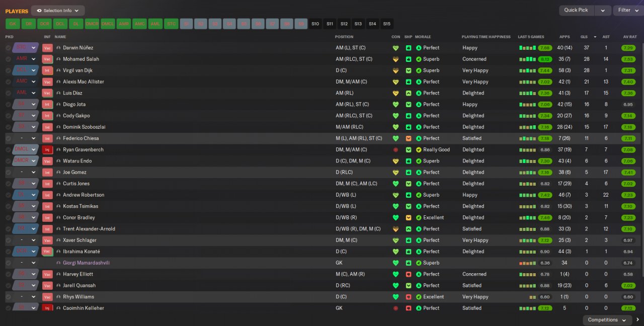Click player profile icon beside Joe Gomez
Viewport: 644px width, 326px height.
pos(58,172)
